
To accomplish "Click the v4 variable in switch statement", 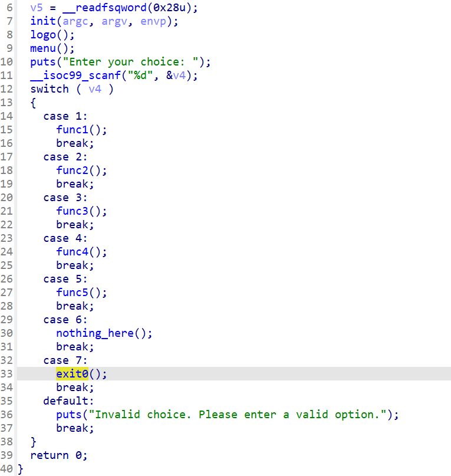I will (x=95, y=89).
